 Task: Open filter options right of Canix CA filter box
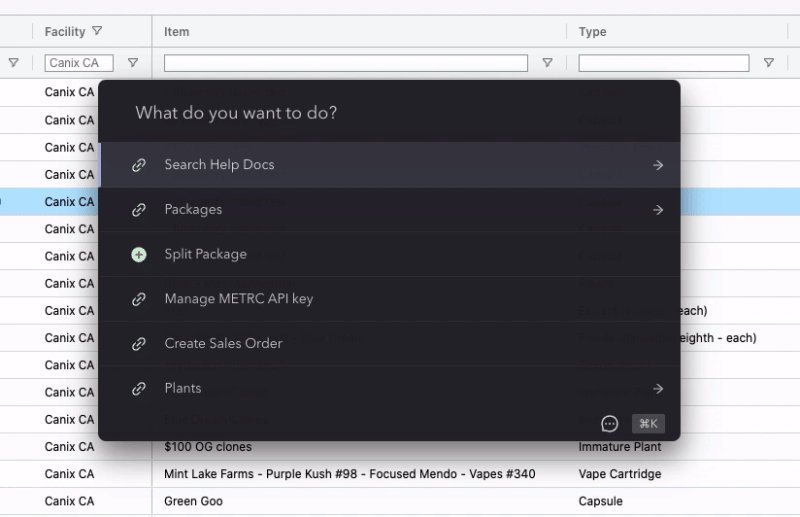[x=133, y=63]
